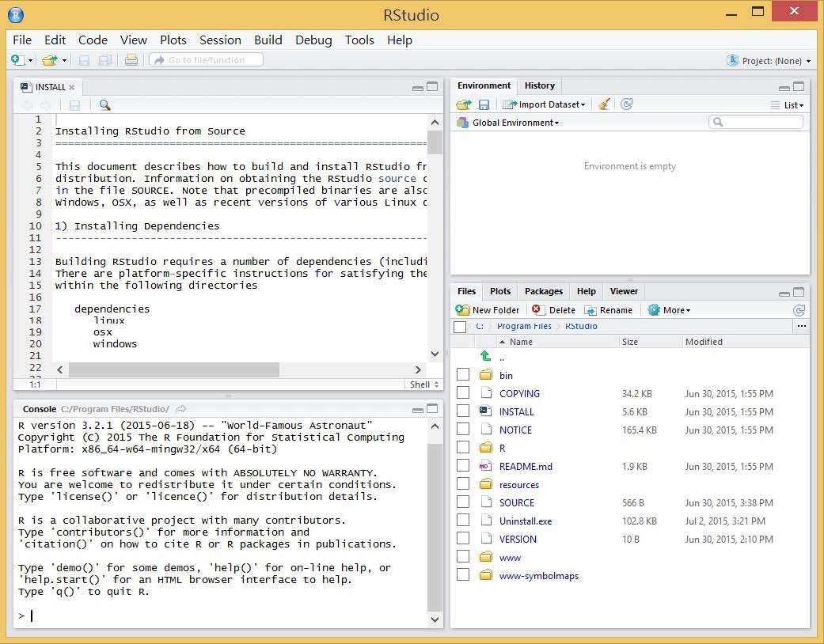Check the box next to SOURCE file

[463, 502]
